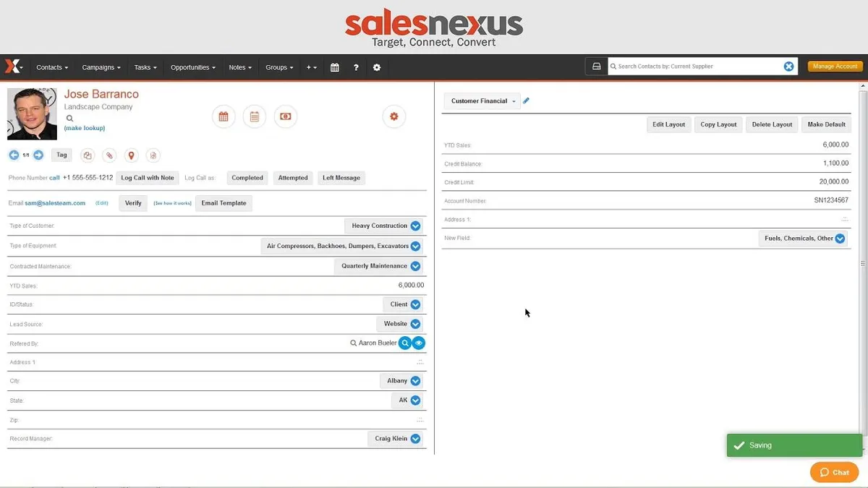The image size is (868, 488).
Task: Click Log Call with Note button
Action: pyautogui.click(x=148, y=178)
